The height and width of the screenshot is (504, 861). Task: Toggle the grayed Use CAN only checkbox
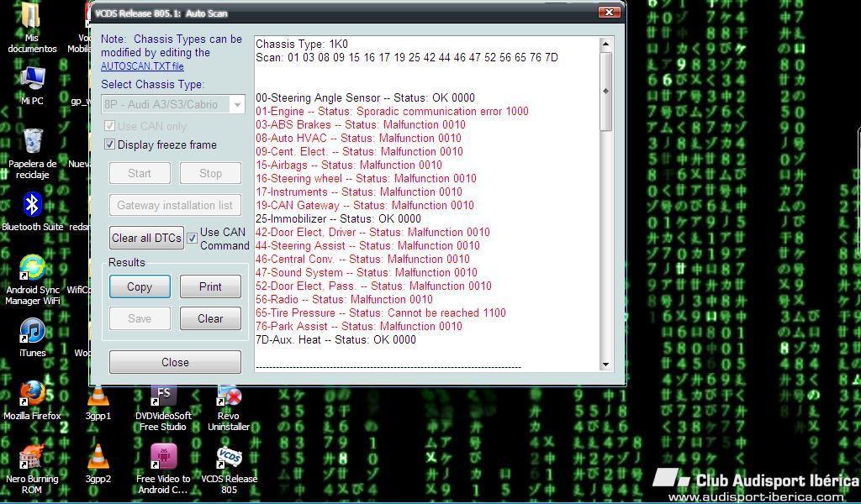click(109, 126)
